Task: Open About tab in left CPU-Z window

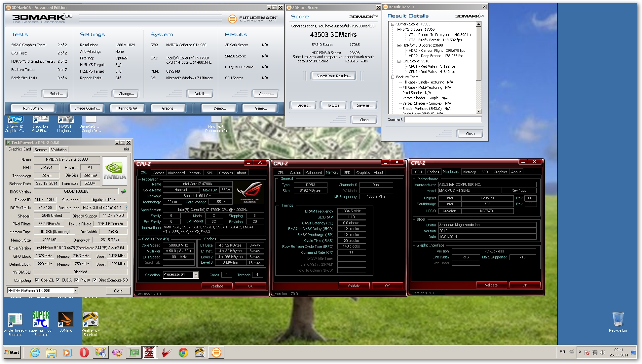Action: pyautogui.click(x=241, y=173)
